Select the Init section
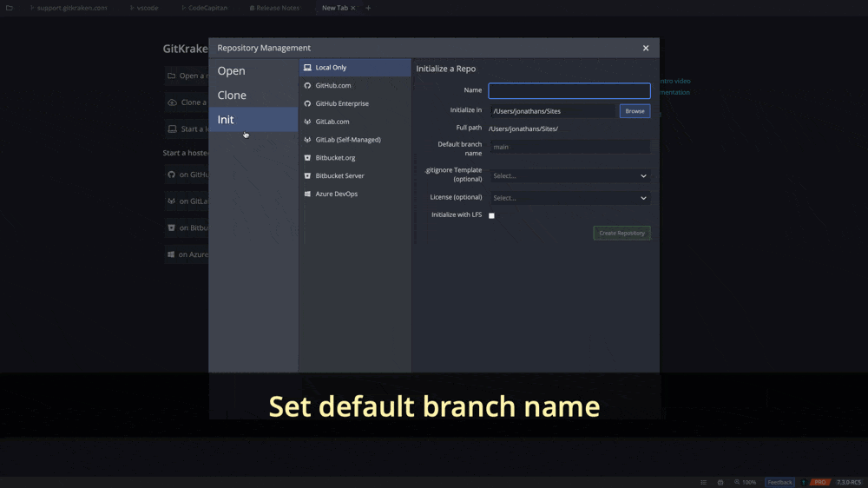The image size is (868, 488). pyautogui.click(x=253, y=120)
